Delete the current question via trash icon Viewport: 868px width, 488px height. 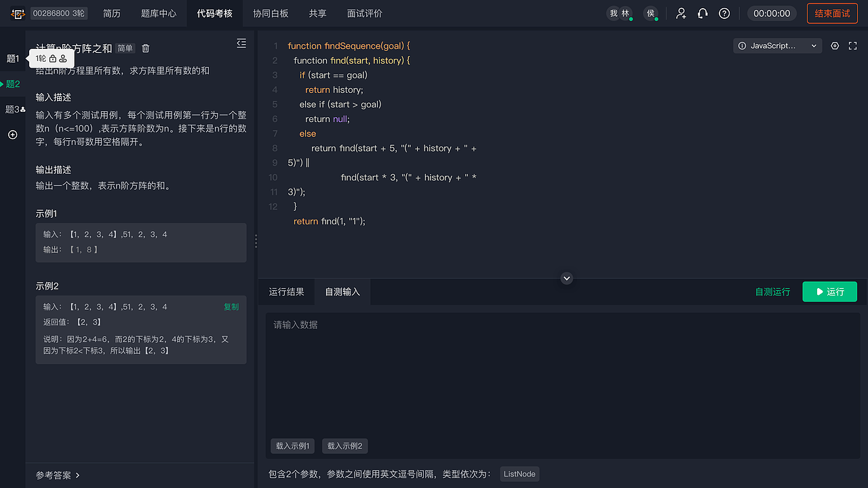click(x=146, y=48)
